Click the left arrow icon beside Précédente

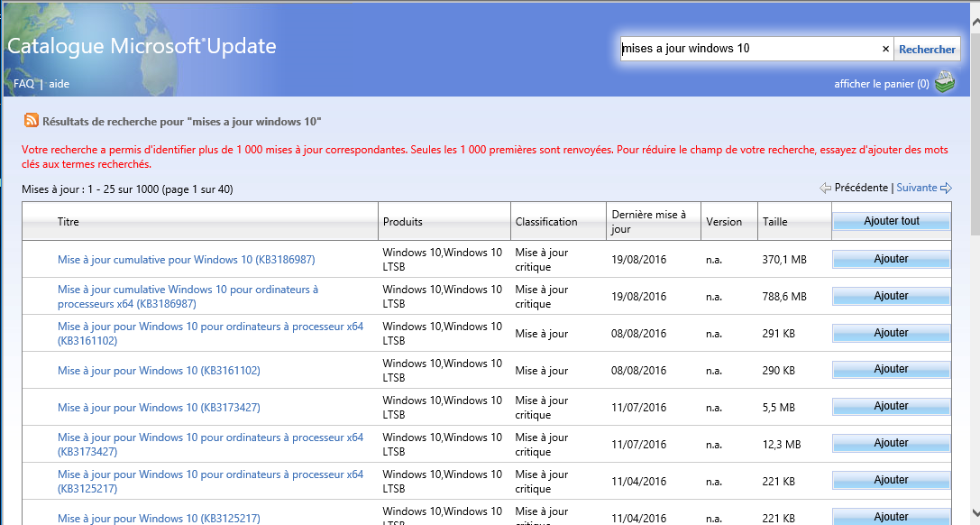pyautogui.click(x=826, y=188)
